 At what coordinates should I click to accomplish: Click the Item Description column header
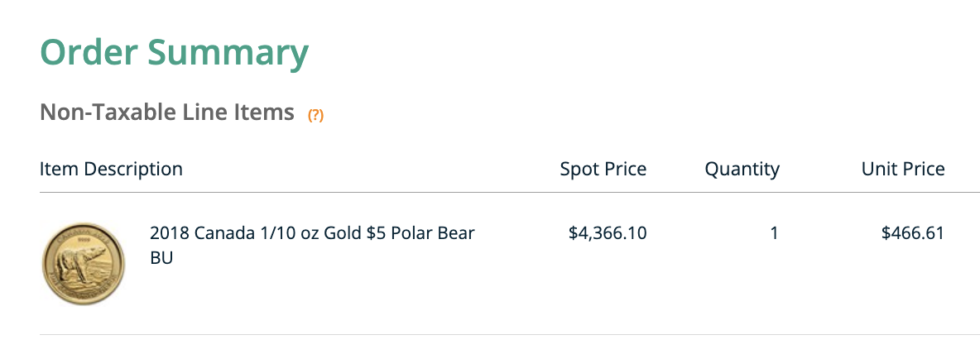pyautogui.click(x=111, y=169)
